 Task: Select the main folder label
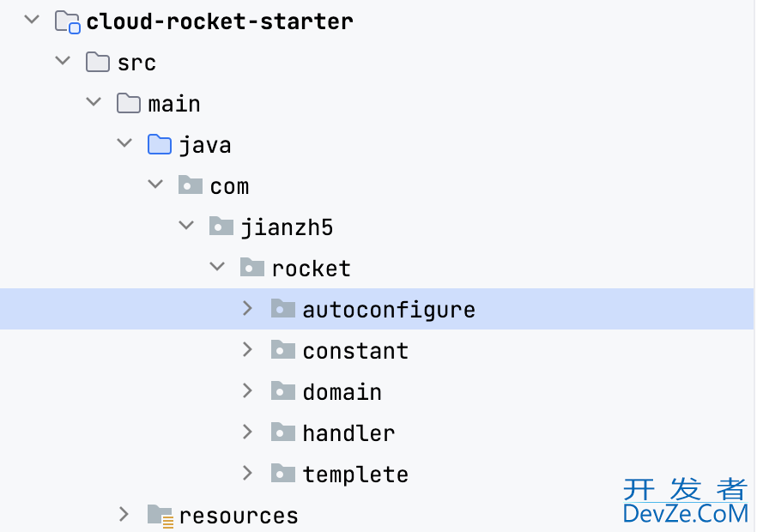tap(174, 104)
